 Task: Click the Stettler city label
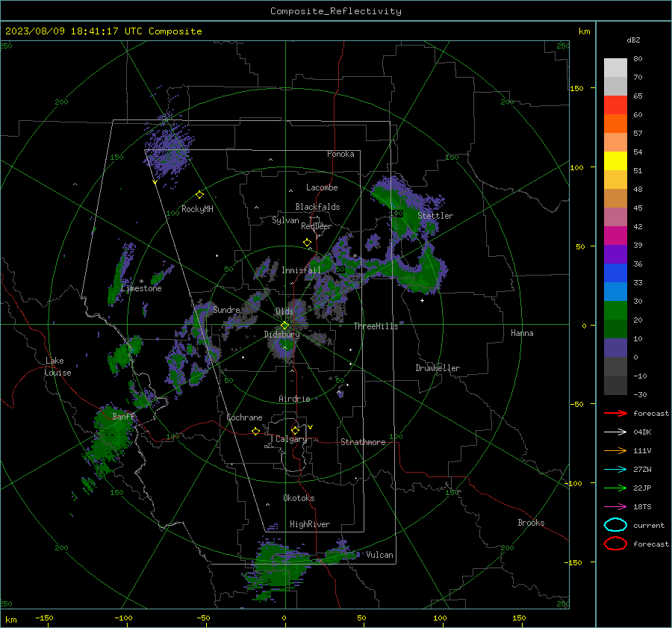[435, 216]
